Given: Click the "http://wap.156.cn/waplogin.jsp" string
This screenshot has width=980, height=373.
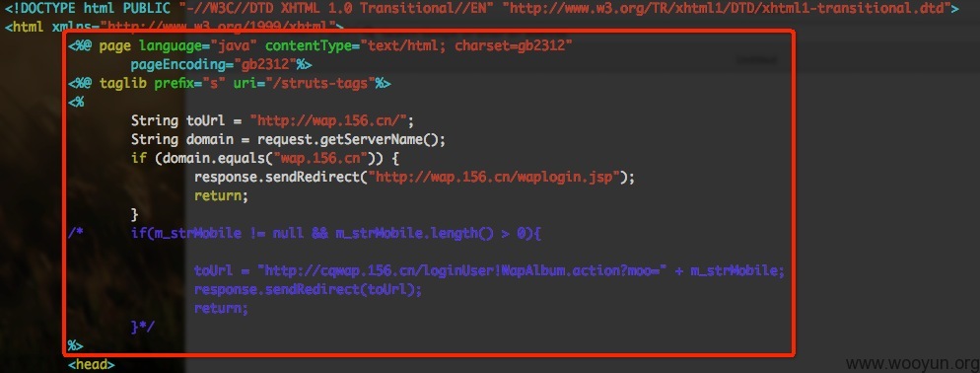Looking at the screenshot, I should [494, 177].
